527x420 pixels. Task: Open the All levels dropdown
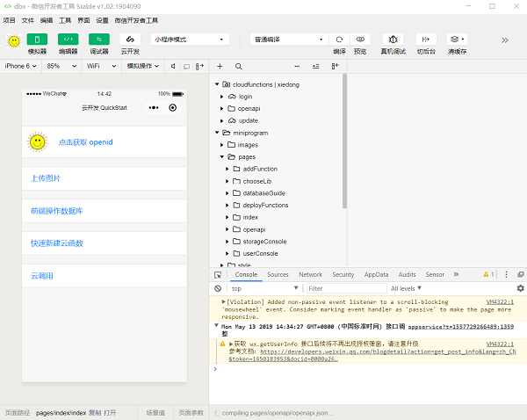click(x=406, y=288)
